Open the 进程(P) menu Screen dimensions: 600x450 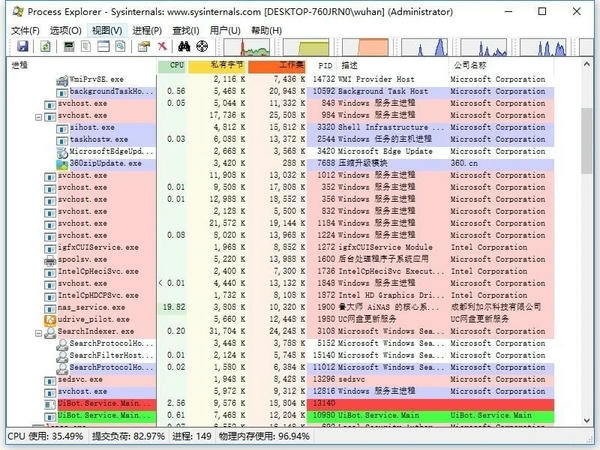147,30
